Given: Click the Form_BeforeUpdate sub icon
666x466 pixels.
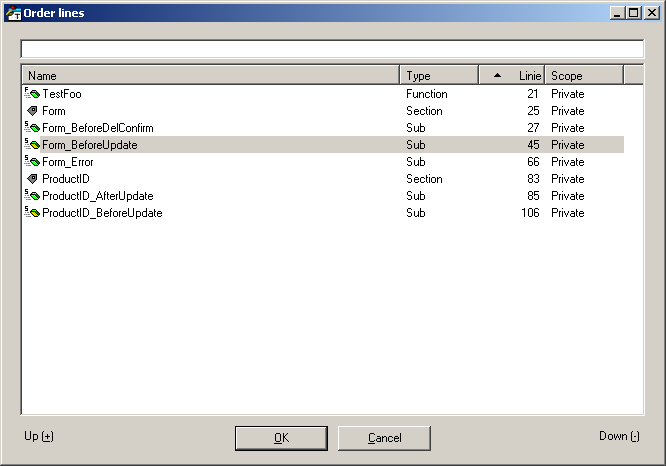Looking at the screenshot, I should tap(32, 145).
